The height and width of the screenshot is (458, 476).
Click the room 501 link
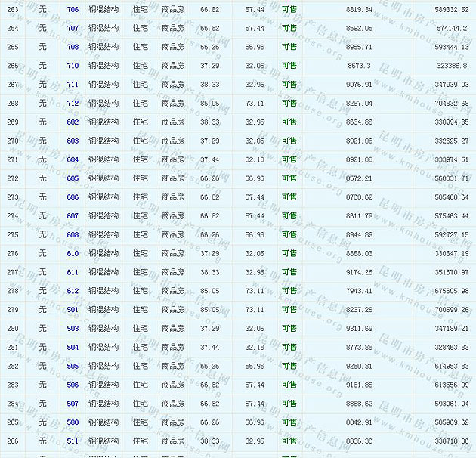click(73, 310)
